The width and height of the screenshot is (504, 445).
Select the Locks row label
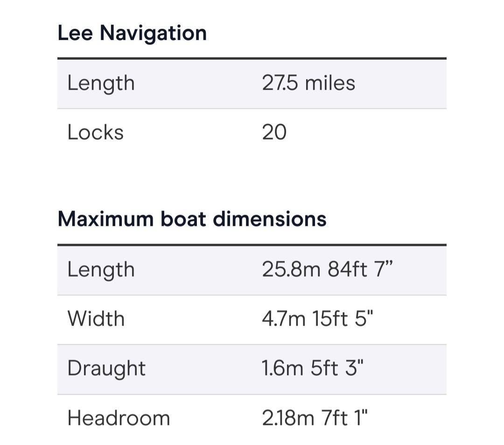pos(96,132)
